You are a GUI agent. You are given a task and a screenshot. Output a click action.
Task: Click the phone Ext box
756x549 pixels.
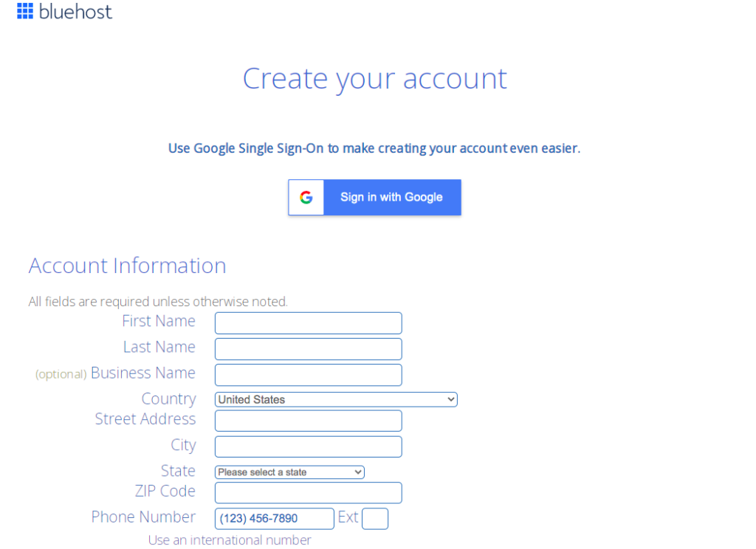pyautogui.click(x=375, y=519)
